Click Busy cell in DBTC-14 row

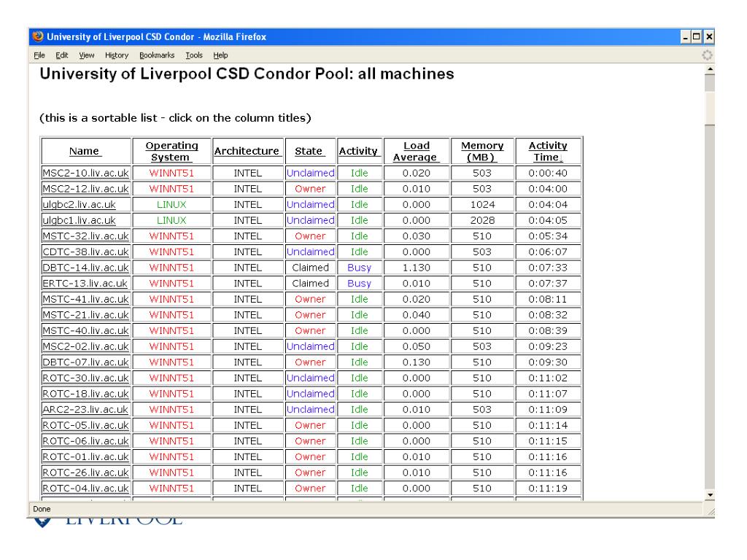click(359, 268)
